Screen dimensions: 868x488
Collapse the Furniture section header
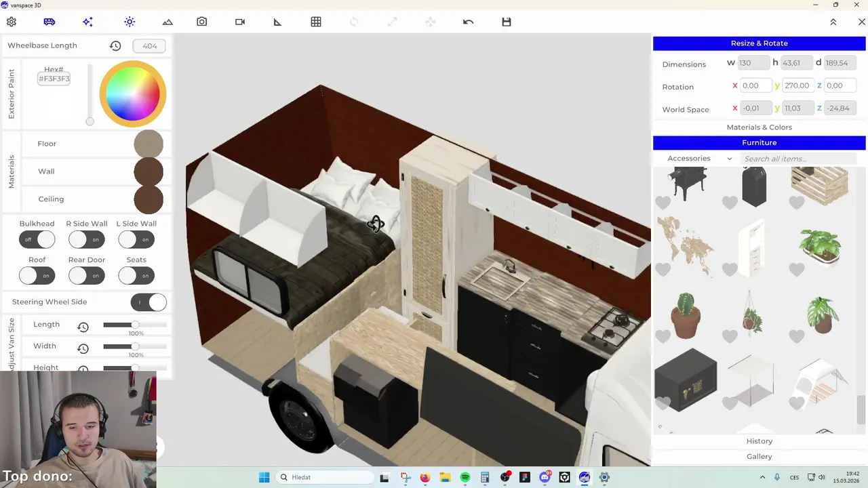pos(759,143)
